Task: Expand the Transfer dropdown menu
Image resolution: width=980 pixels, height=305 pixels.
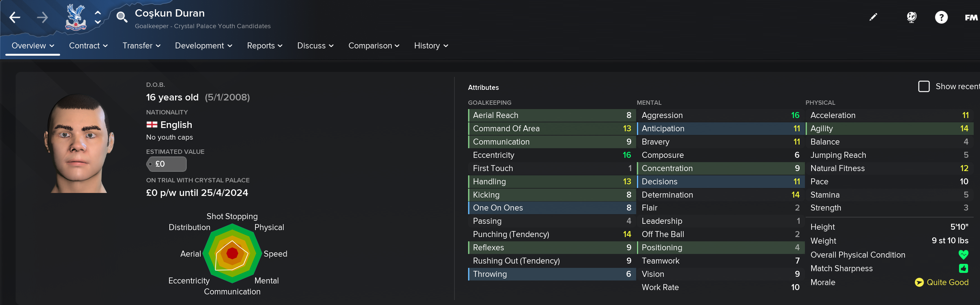Action: pos(141,46)
